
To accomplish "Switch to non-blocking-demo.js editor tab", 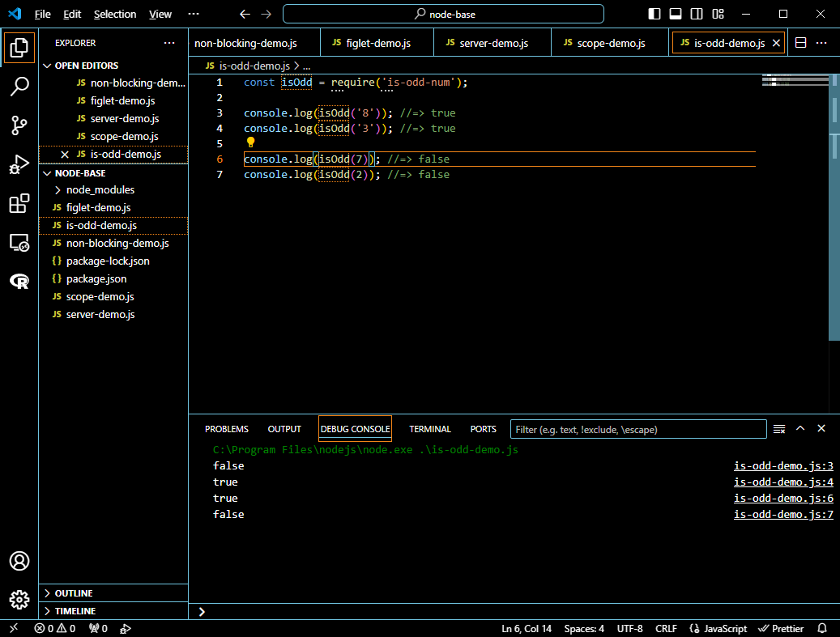I will coord(254,43).
